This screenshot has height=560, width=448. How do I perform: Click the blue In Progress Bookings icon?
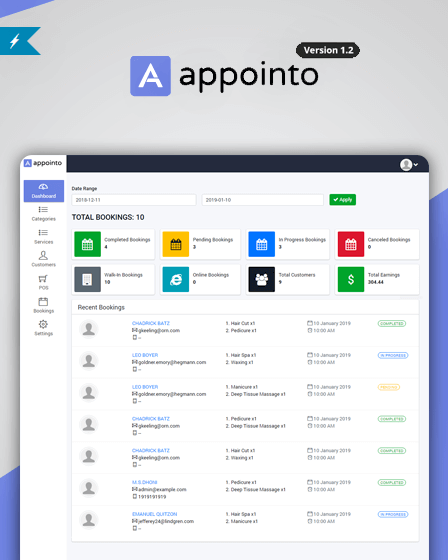(x=262, y=244)
